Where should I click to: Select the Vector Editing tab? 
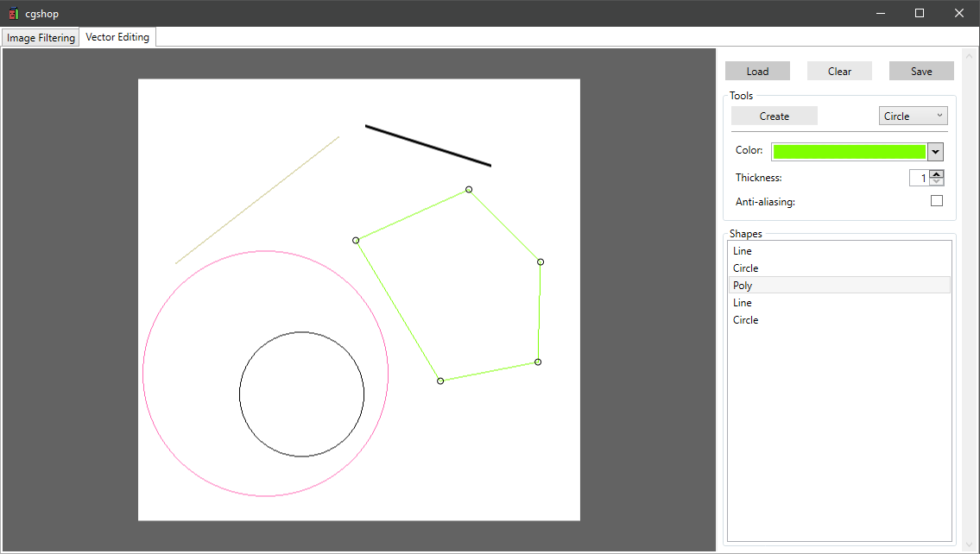pyautogui.click(x=117, y=37)
